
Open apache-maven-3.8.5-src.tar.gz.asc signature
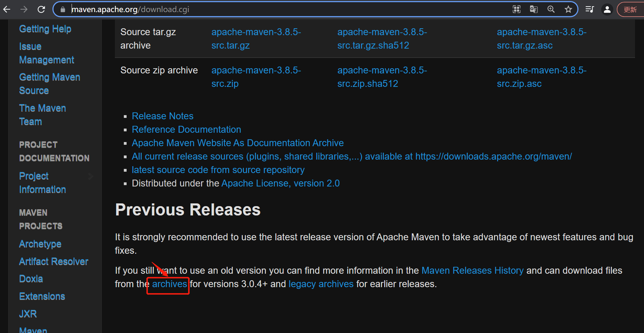pyautogui.click(x=542, y=39)
